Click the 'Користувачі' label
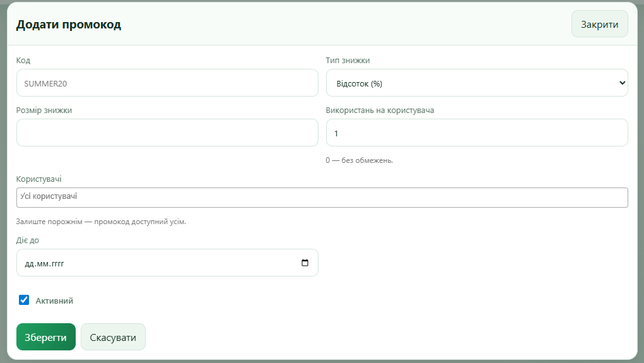 click(38, 179)
